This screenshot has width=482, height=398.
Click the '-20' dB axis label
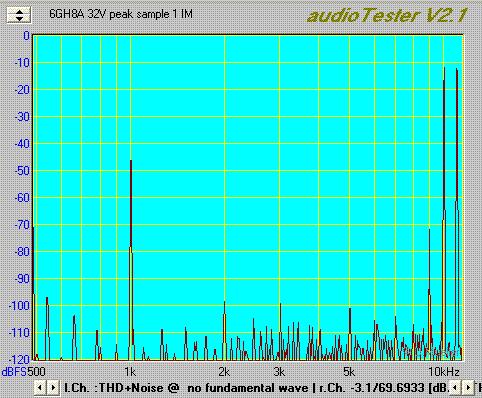click(22, 90)
